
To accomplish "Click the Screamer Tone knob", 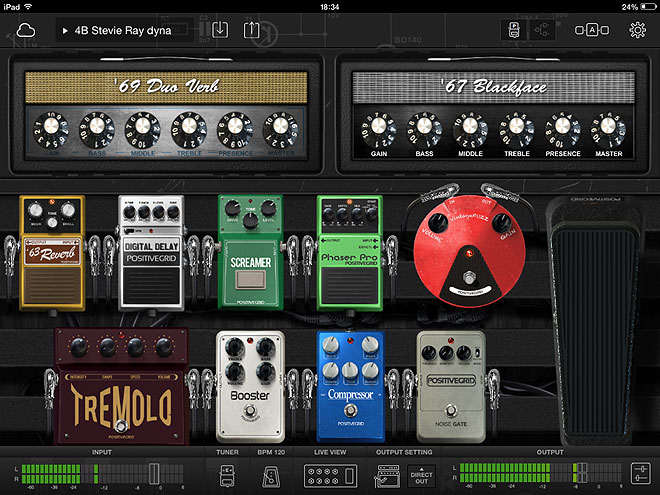I will (250, 220).
